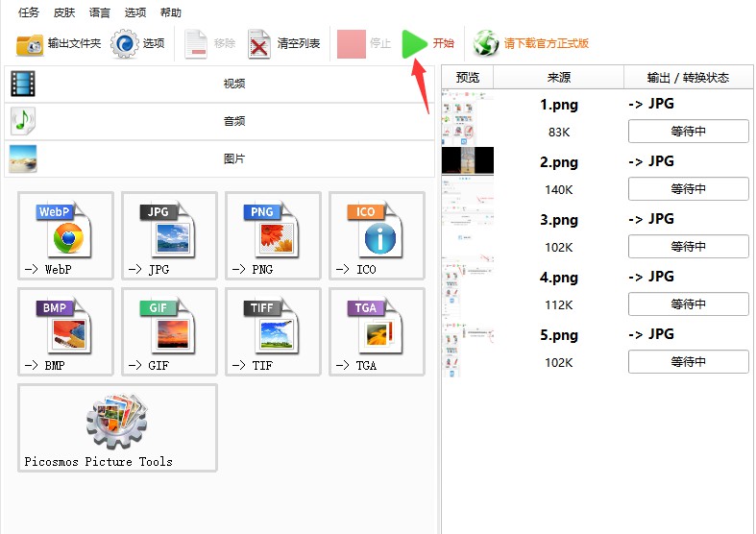The height and width of the screenshot is (534, 756).
Task: Open the options gear icon
Action: pos(124,44)
